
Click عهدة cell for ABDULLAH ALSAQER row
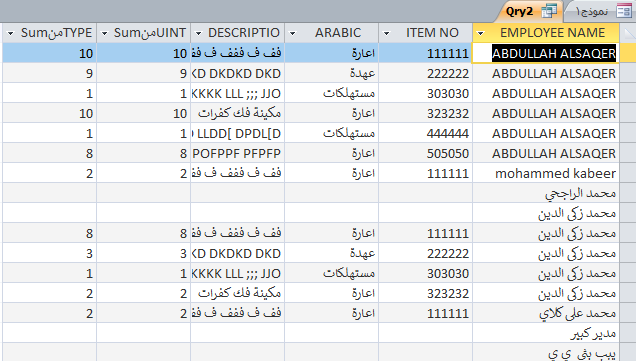click(331, 73)
